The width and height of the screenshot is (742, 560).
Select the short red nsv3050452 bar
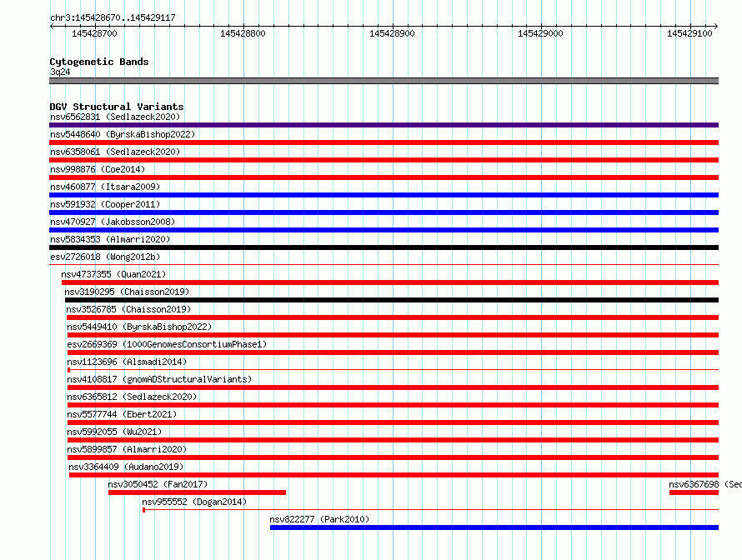click(197, 492)
